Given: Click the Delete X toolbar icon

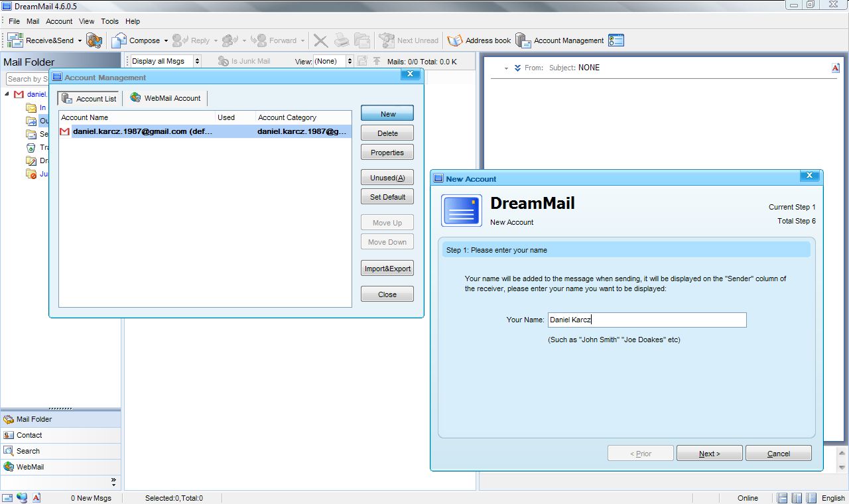Looking at the screenshot, I should [x=321, y=40].
